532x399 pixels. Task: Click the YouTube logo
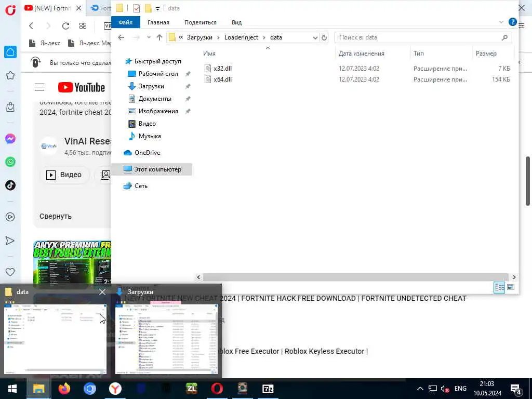(x=82, y=87)
